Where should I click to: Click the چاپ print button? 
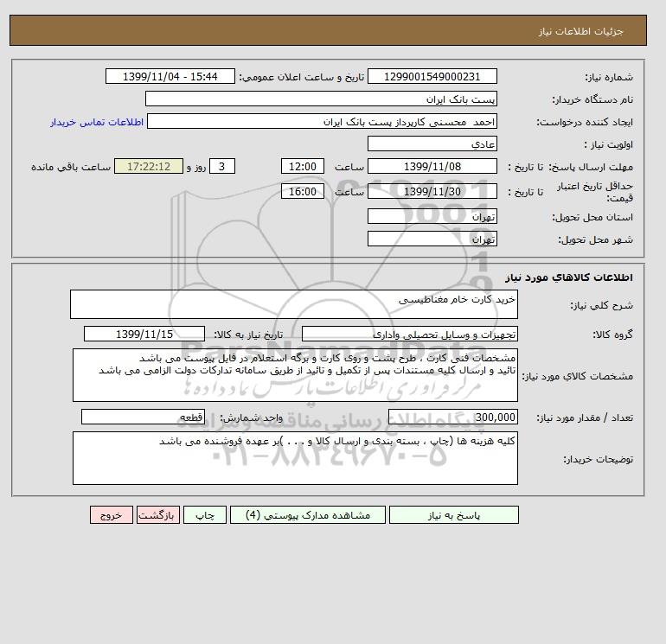[x=205, y=515]
